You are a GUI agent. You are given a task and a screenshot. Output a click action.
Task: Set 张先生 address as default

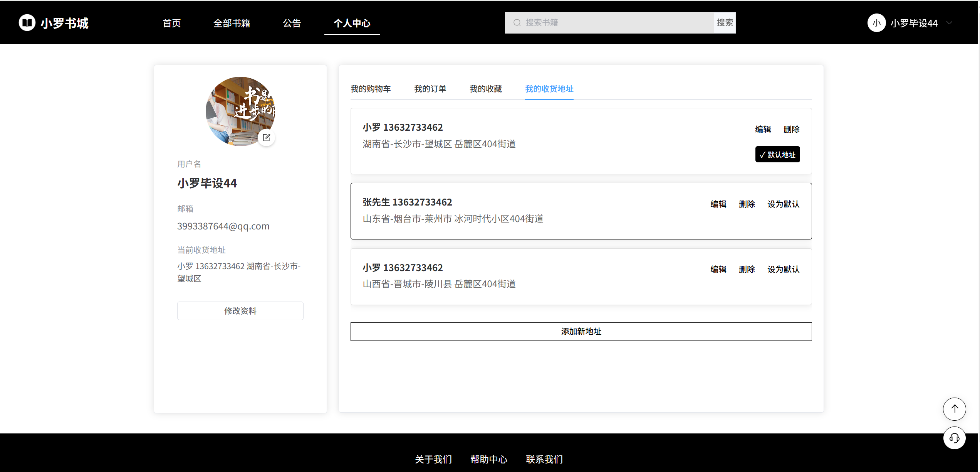coord(783,204)
